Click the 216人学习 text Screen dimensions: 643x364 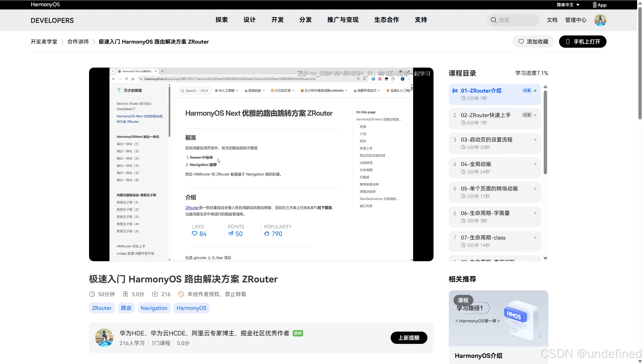(x=132, y=343)
